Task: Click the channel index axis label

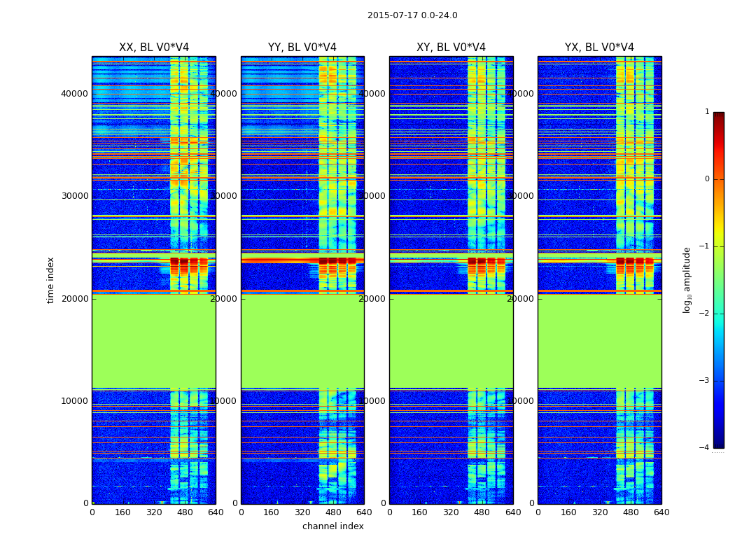Action: click(x=332, y=526)
